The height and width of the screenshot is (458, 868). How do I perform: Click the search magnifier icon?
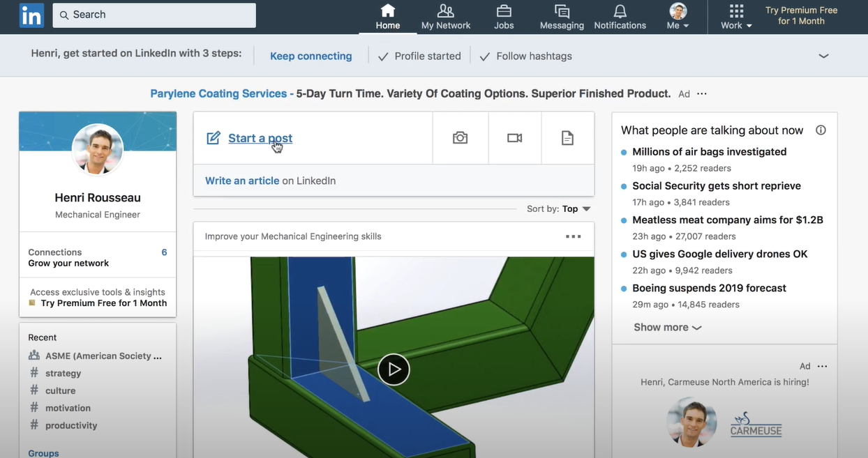(64, 15)
